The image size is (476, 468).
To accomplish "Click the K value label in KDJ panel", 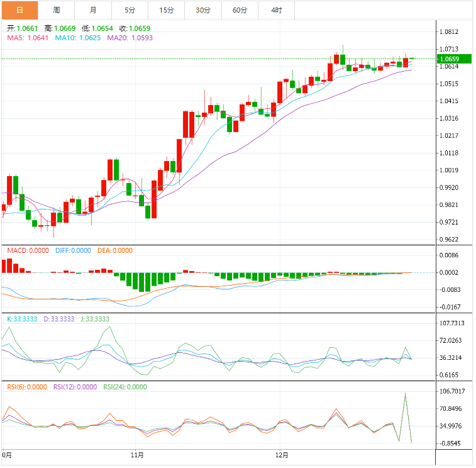I will [23, 319].
